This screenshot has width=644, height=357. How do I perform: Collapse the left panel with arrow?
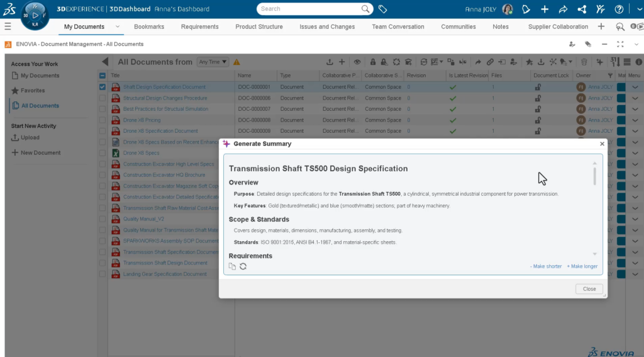pos(105,62)
